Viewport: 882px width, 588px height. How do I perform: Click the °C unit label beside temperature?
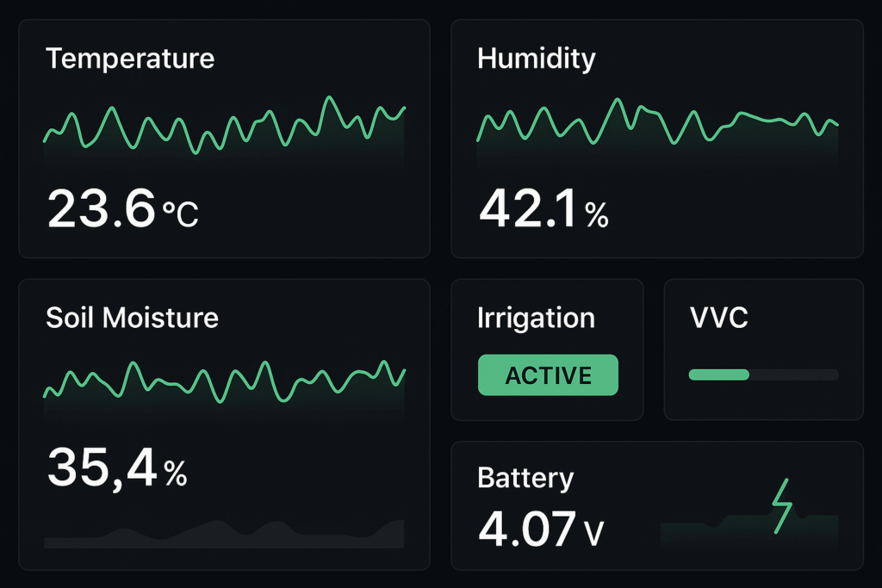coord(181,214)
